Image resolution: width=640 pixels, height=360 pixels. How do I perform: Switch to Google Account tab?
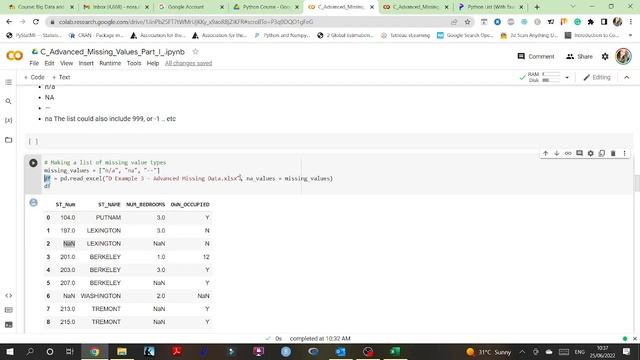point(191,7)
